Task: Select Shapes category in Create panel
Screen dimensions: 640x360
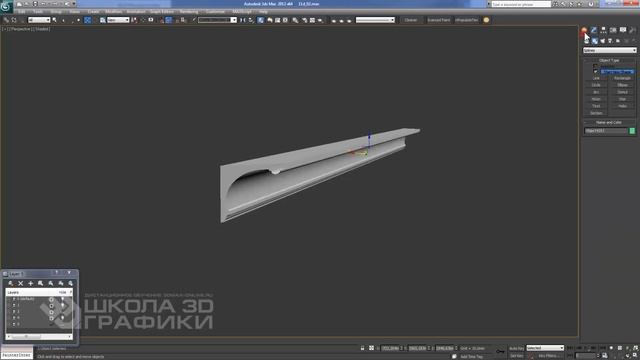Action: 595,41
